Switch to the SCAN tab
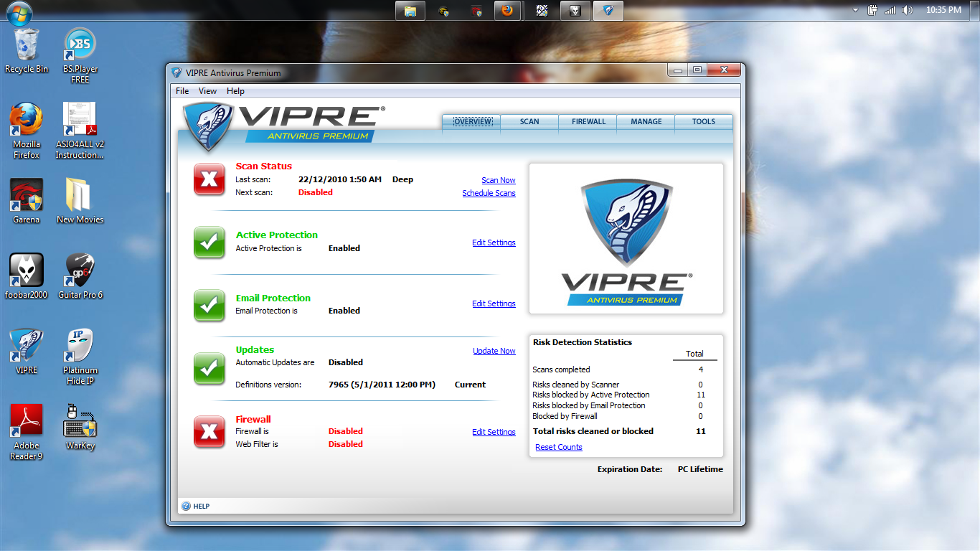980x551 pixels. tap(529, 121)
